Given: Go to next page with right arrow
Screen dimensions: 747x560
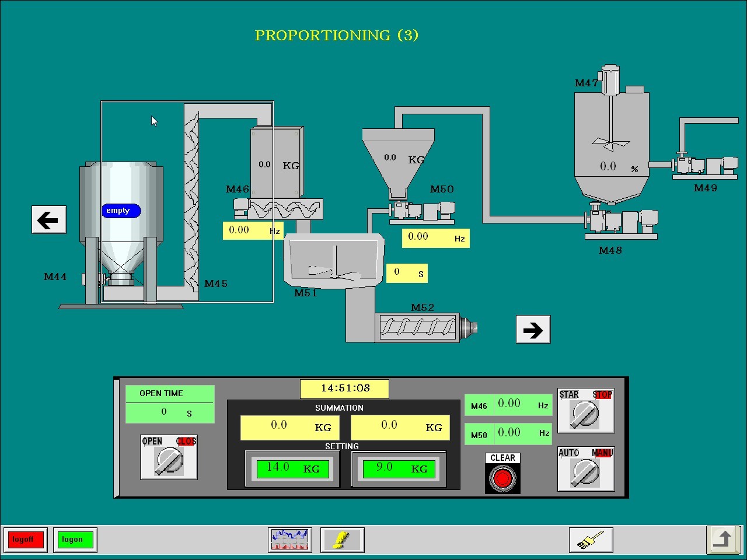Looking at the screenshot, I should click(x=533, y=330).
